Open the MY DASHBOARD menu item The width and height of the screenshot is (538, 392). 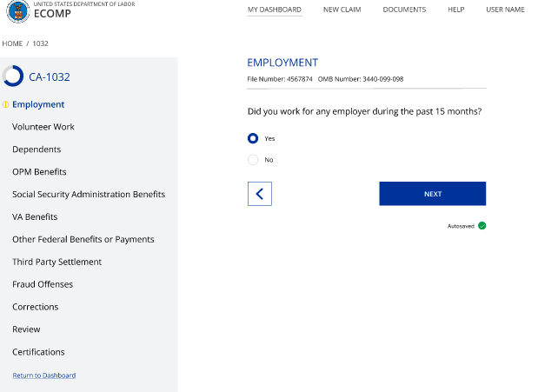tap(275, 10)
